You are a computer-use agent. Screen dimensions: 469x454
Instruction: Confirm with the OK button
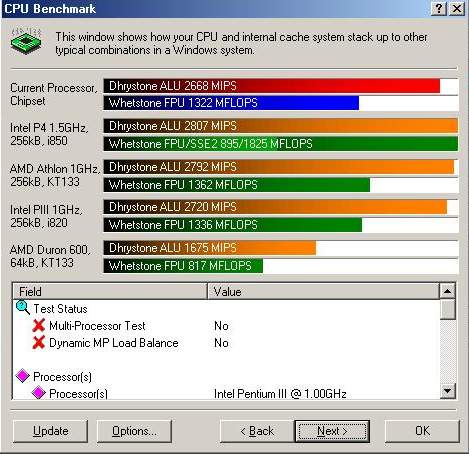[422, 431]
